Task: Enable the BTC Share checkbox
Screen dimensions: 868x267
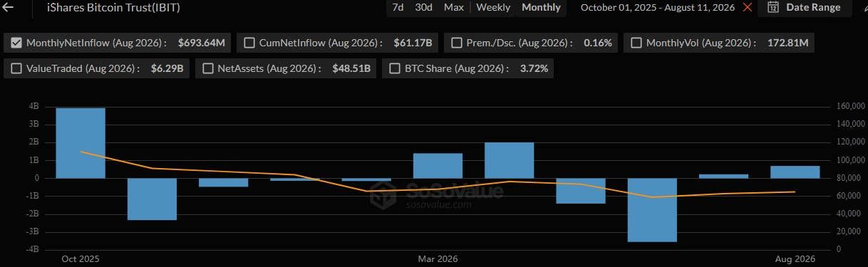Action: 395,68
